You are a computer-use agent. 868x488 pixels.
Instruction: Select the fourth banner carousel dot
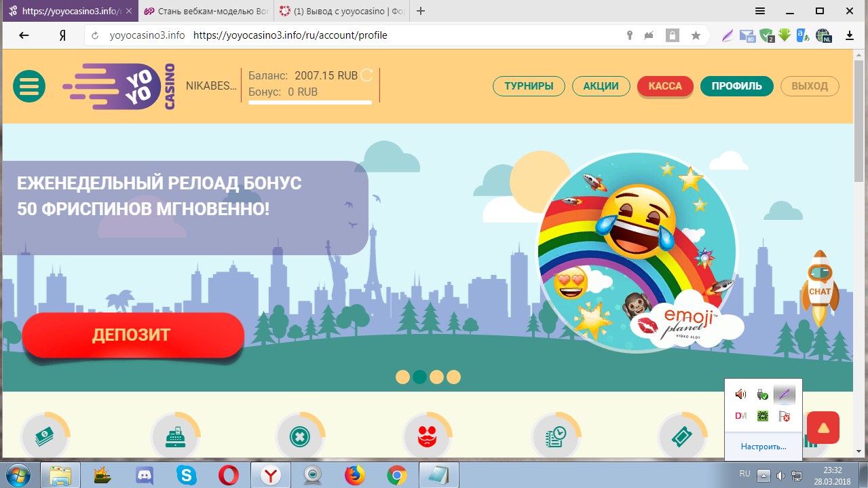[x=453, y=377]
